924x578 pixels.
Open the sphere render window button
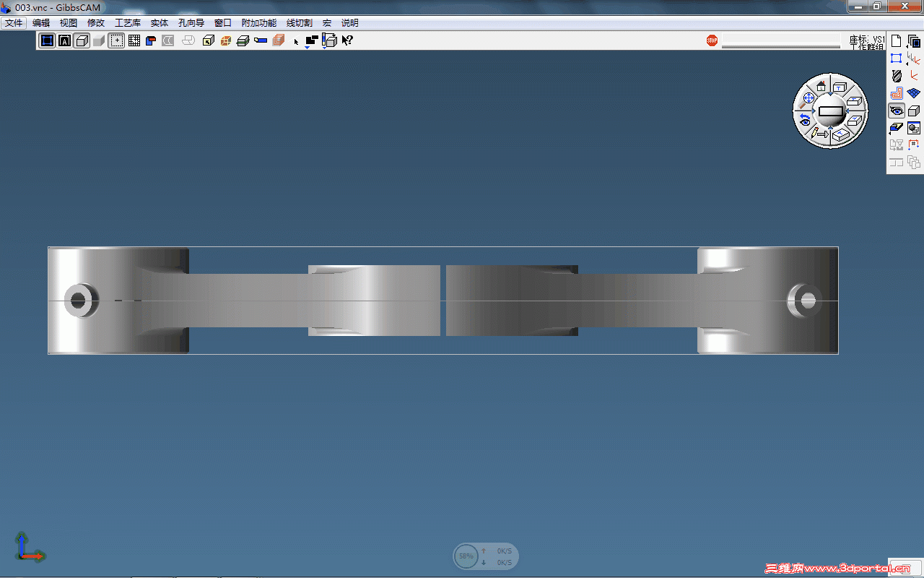tap(914, 128)
